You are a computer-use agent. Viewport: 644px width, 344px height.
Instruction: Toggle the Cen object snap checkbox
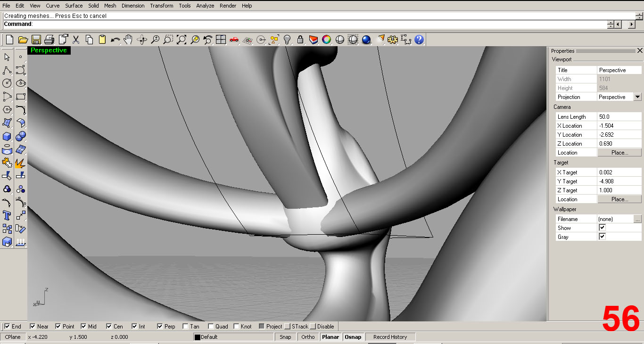point(109,326)
